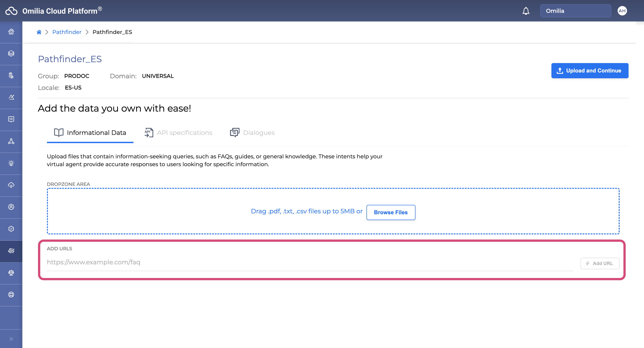Open the layers stack sidebar icon
The height and width of the screenshot is (348, 644).
[x=11, y=53]
